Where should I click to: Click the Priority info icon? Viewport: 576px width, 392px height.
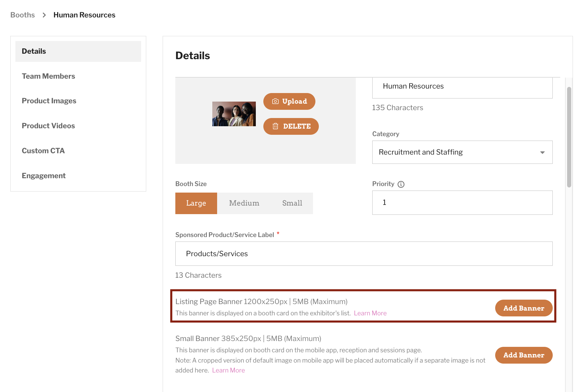[401, 184]
